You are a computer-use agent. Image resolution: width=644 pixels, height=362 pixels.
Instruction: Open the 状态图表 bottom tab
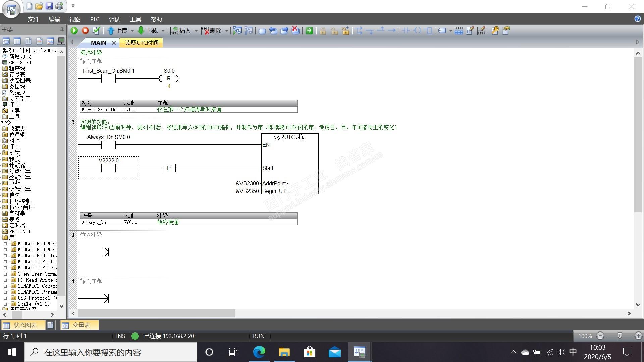[x=24, y=325]
